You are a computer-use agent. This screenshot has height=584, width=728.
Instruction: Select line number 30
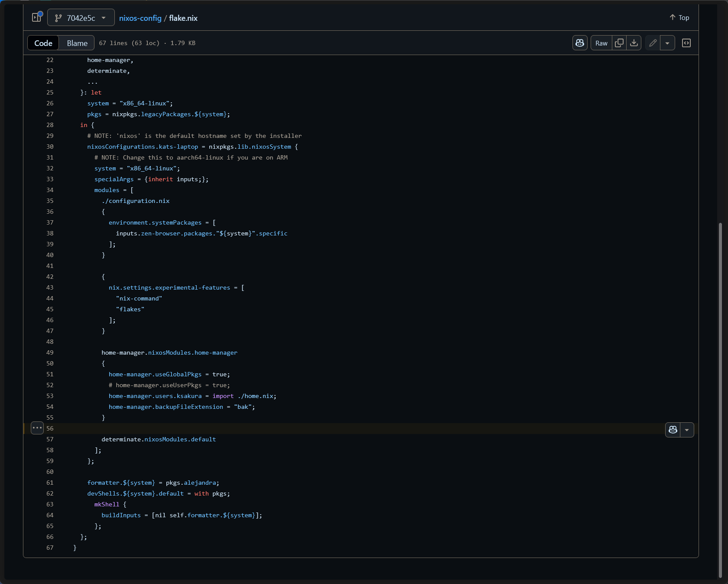50,147
